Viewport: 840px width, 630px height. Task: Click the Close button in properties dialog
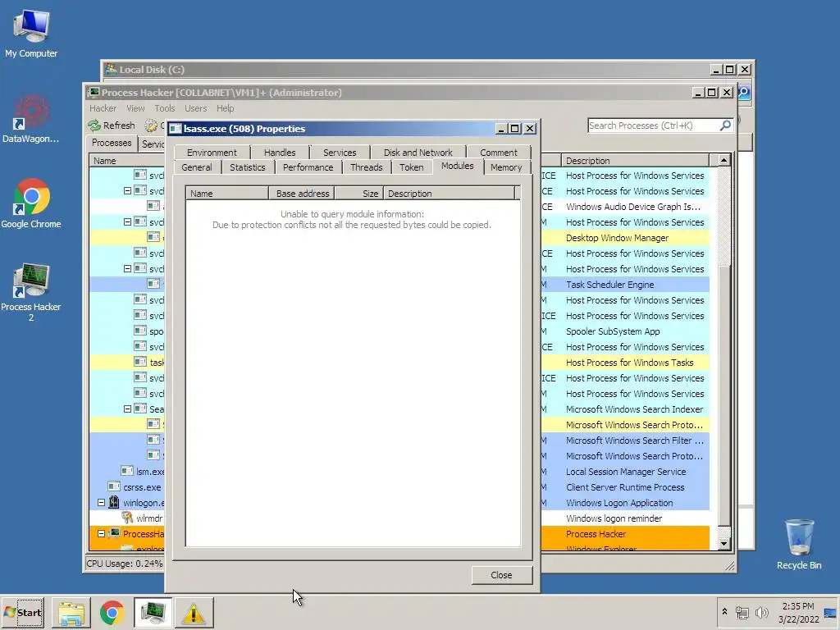click(x=501, y=575)
